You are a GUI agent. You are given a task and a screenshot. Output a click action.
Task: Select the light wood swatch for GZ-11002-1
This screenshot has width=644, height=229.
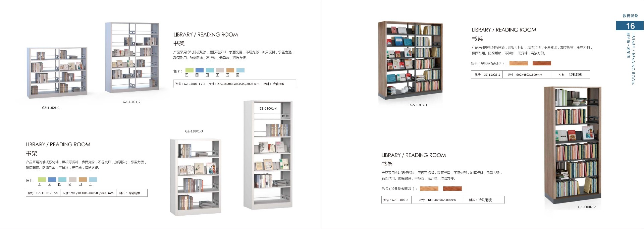tap(519, 63)
